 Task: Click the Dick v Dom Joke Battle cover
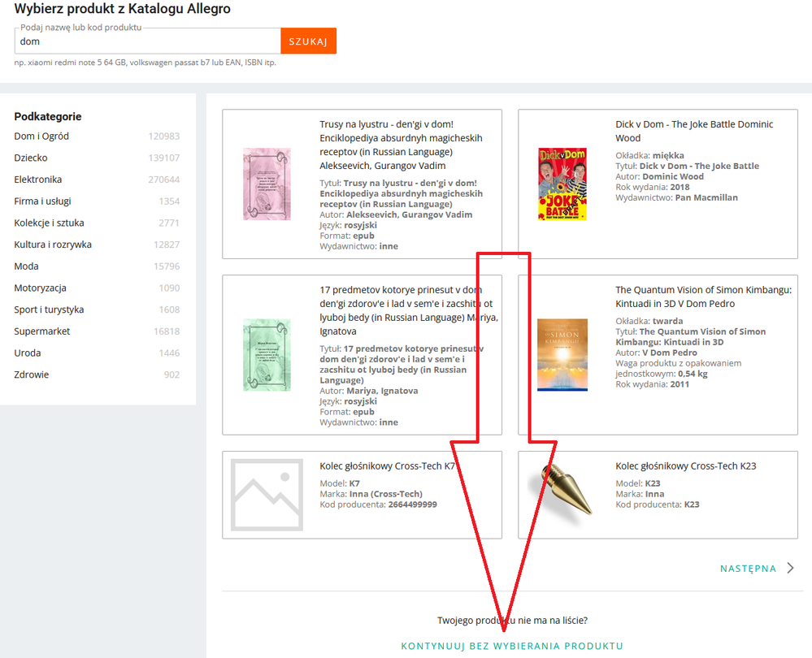coord(562,184)
